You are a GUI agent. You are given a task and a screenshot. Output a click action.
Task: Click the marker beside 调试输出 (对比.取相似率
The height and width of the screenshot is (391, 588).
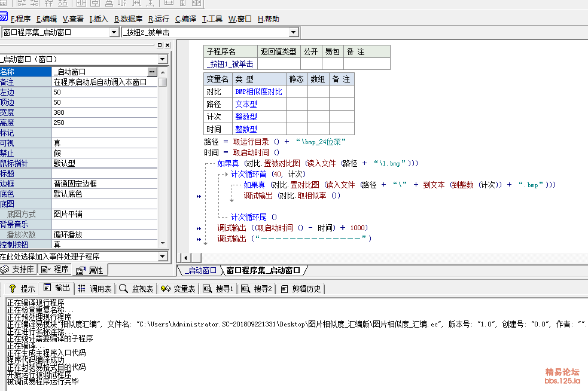point(199,196)
